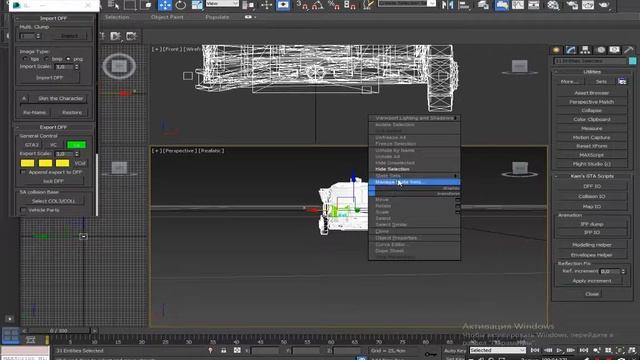Click the Configure Button Sets icon
The width and height of the screenshot is (640, 360).
click(x=622, y=81)
